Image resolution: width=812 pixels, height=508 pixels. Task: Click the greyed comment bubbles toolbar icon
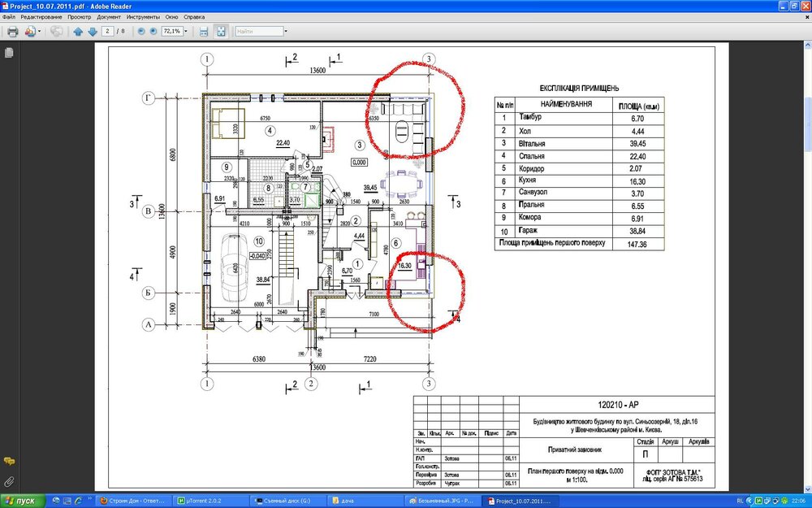point(57,32)
